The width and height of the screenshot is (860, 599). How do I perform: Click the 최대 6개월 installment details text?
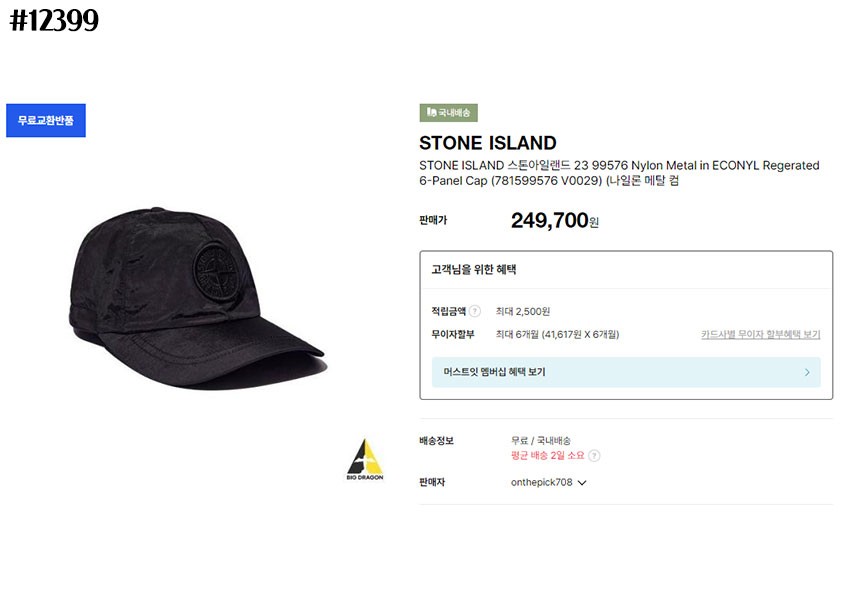coord(557,335)
